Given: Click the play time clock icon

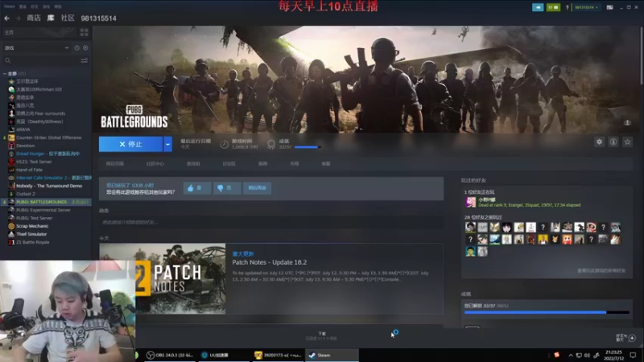Looking at the screenshot, I should [x=225, y=144].
